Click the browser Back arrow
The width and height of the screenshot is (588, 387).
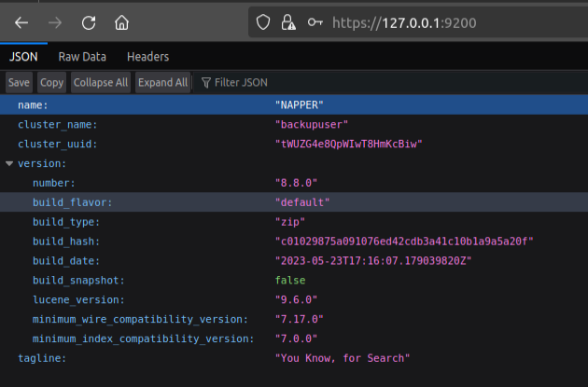coord(21,21)
